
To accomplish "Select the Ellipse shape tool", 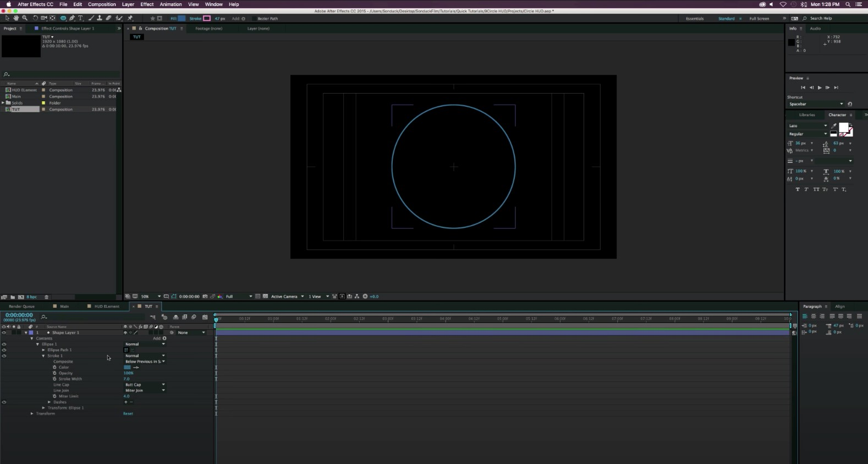I will [63, 18].
